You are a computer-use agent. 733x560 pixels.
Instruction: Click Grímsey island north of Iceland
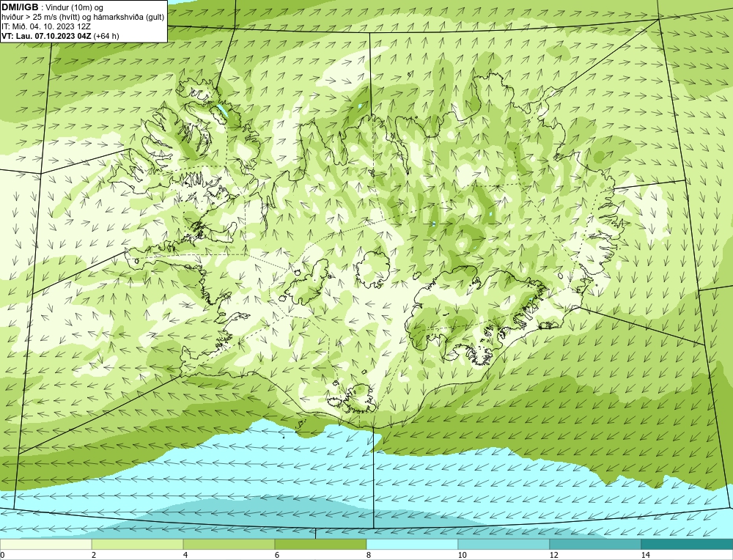tap(410, 74)
